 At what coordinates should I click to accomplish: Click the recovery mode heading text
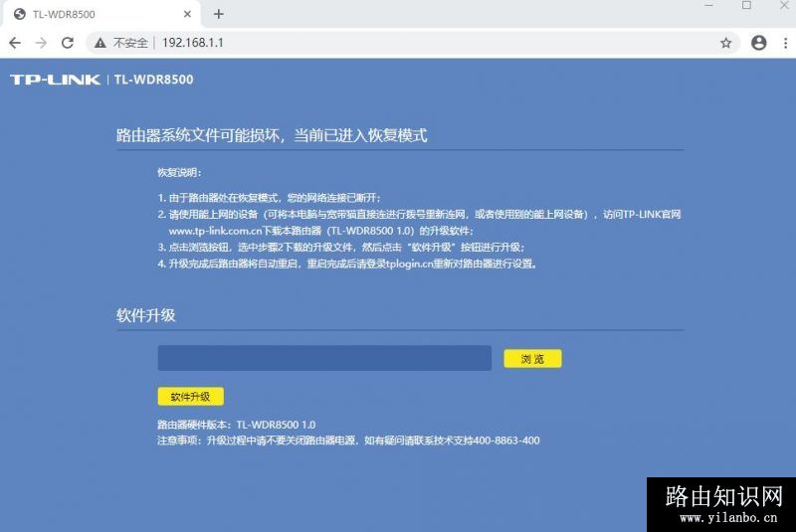pos(272,135)
